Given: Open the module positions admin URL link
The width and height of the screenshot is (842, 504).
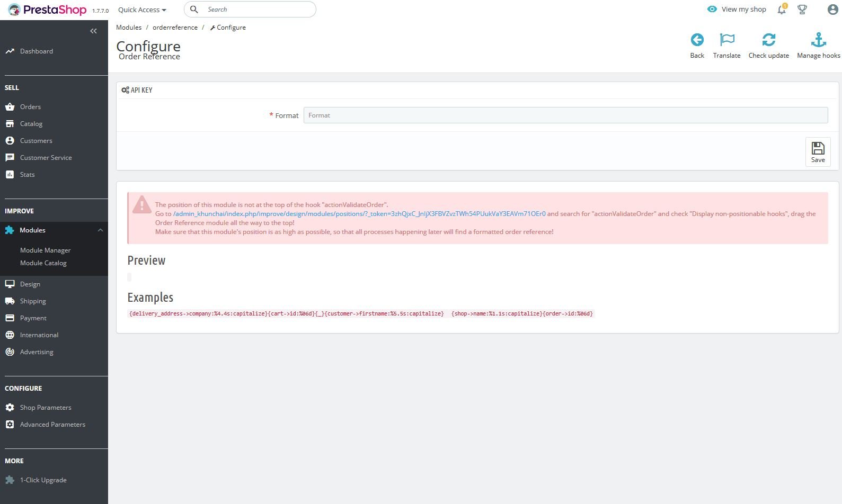Looking at the screenshot, I should [359, 214].
